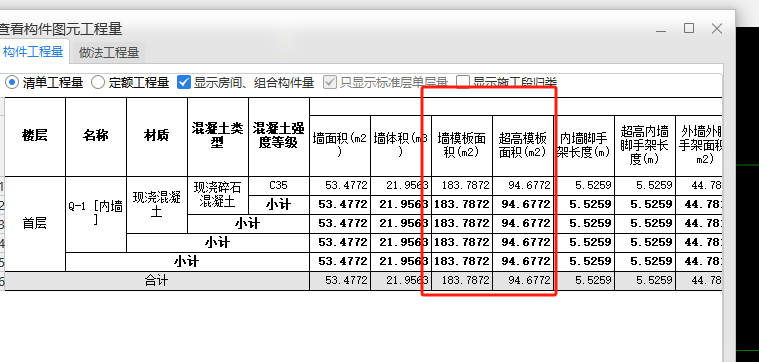Click the 混凝土类型 column header
This screenshot has width=759, height=362.
218,137
